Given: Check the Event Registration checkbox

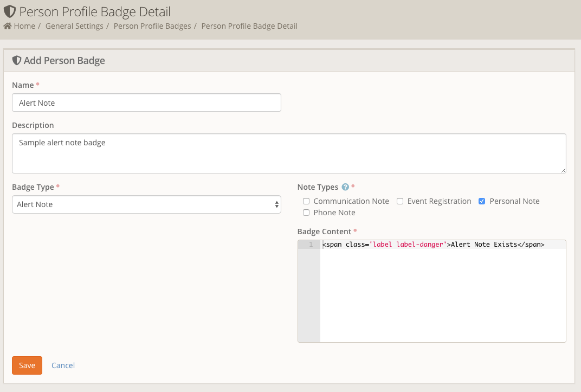Looking at the screenshot, I should pos(400,201).
